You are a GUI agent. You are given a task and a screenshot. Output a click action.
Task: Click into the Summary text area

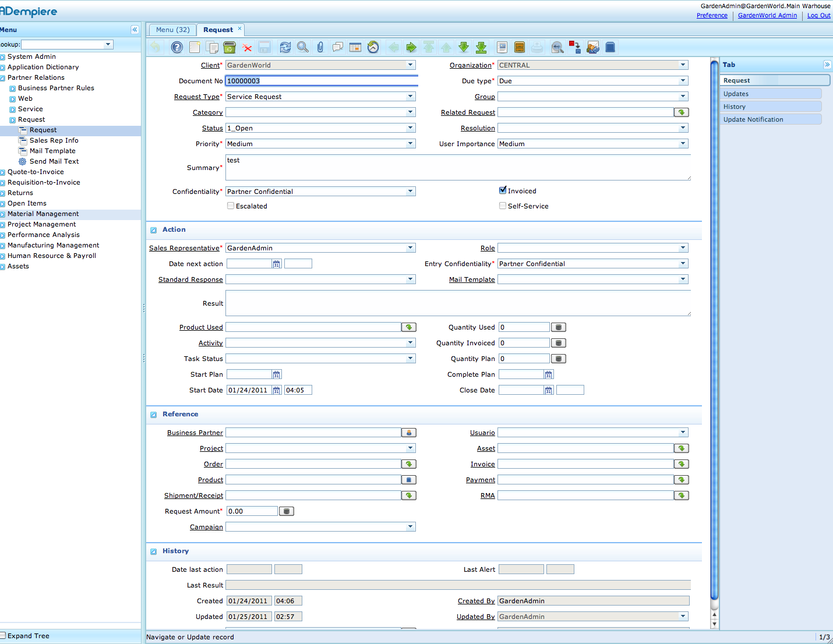(458, 168)
